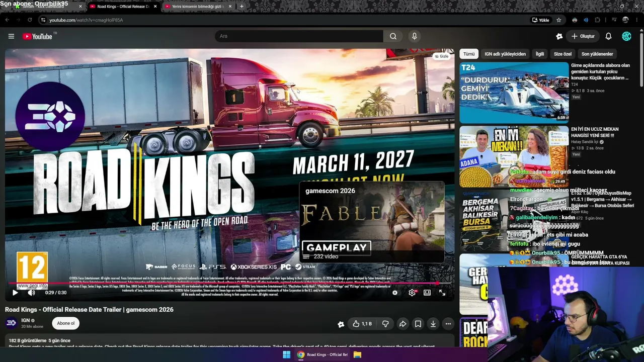This screenshot has width=644, height=362.
Task: Switch to the Stream - Kick Dashboard tab
Action: 48,7
